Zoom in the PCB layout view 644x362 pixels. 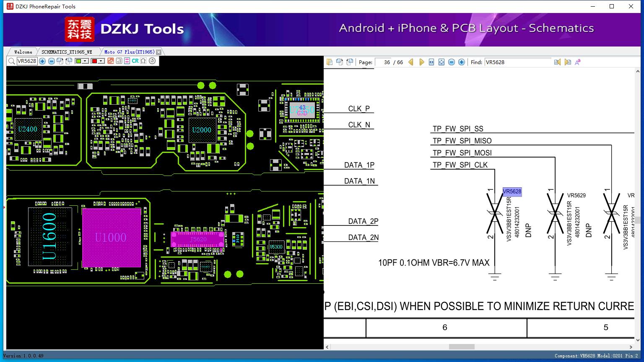tap(43, 61)
